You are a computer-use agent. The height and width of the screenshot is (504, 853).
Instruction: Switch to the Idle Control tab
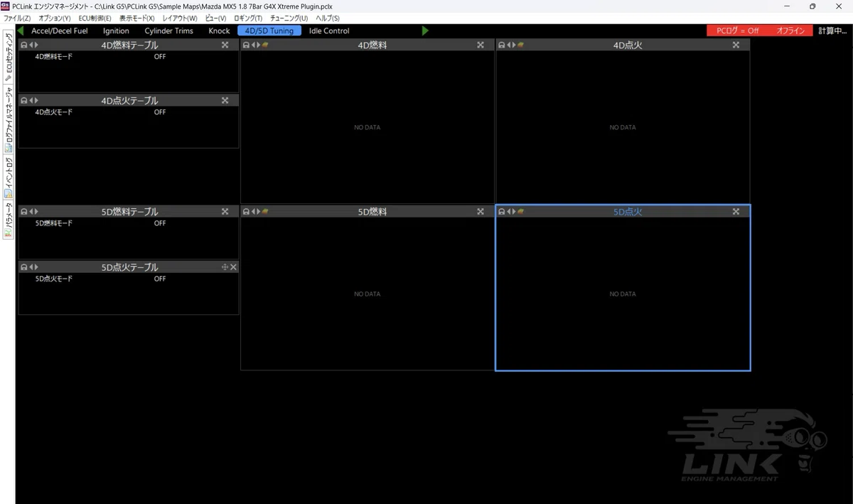point(329,31)
